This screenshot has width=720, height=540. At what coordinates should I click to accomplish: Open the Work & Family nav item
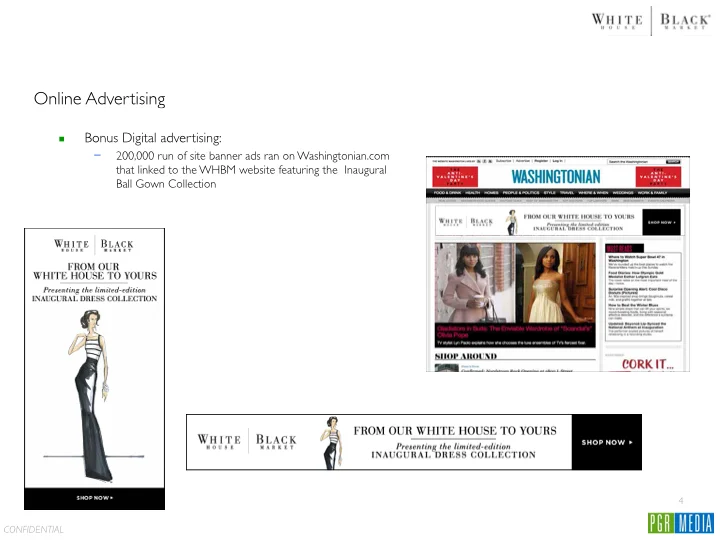(x=652, y=193)
